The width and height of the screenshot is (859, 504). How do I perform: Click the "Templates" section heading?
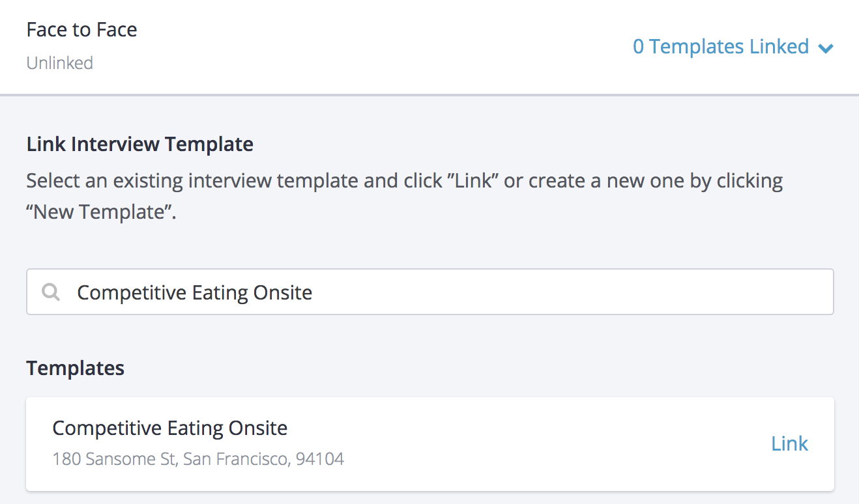pyautogui.click(x=75, y=368)
